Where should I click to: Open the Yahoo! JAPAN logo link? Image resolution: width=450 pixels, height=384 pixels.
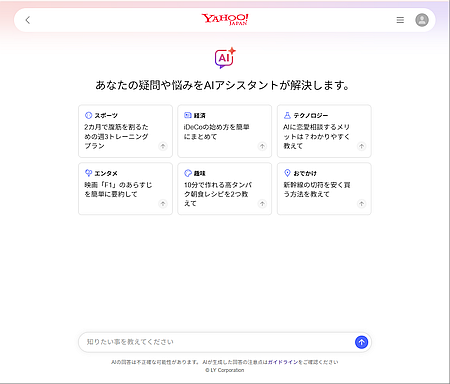tap(225, 20)
